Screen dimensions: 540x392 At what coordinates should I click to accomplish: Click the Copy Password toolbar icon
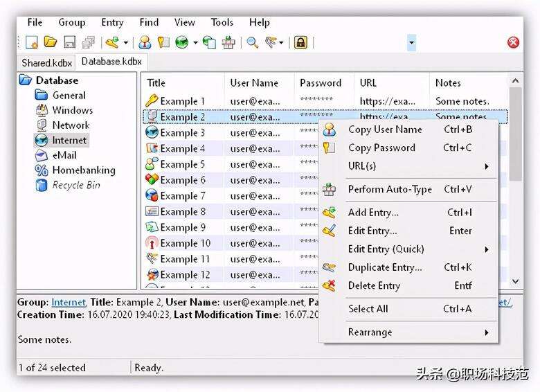(x=163, y=42)
